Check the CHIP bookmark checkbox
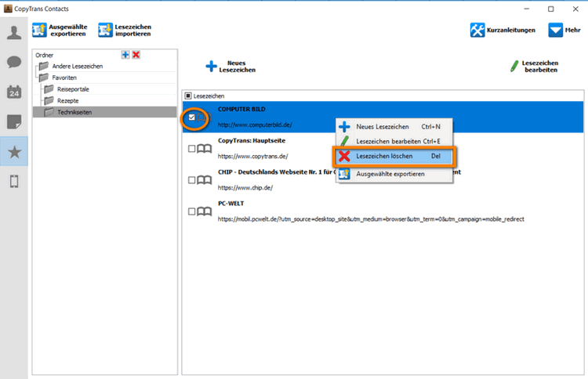The height and width of the screenshot is (379, 588). click(191, 180)
